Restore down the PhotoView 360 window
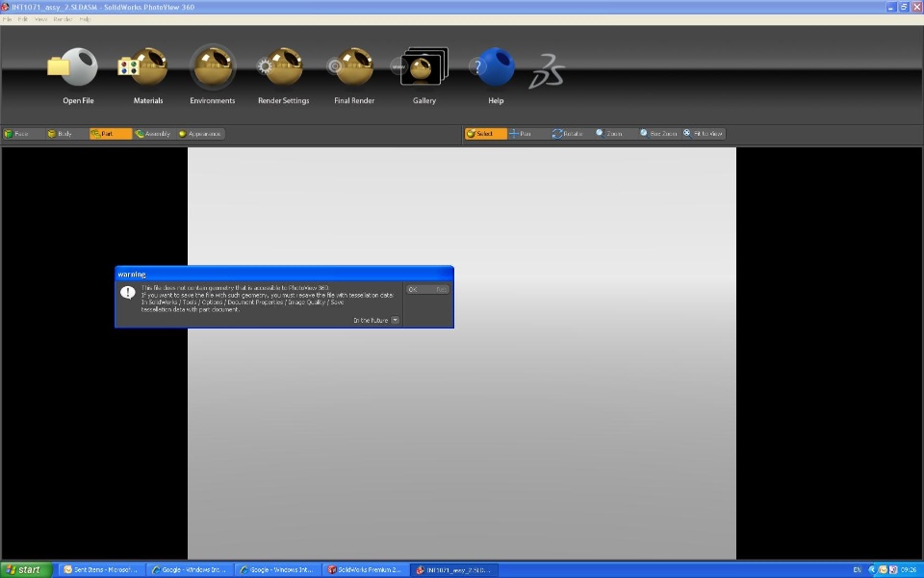The image size is (924, 578). pyautogui.click(x=904, y=7)
